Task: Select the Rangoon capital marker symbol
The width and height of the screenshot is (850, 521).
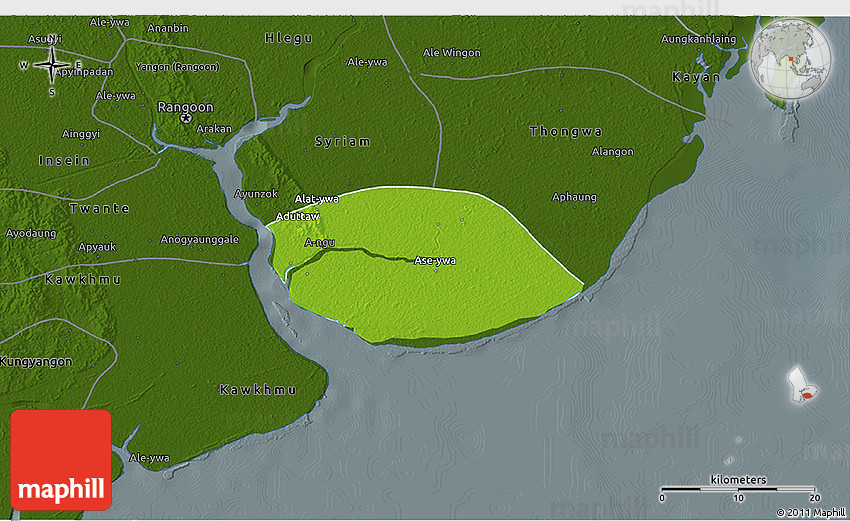Action: point(186,118)
